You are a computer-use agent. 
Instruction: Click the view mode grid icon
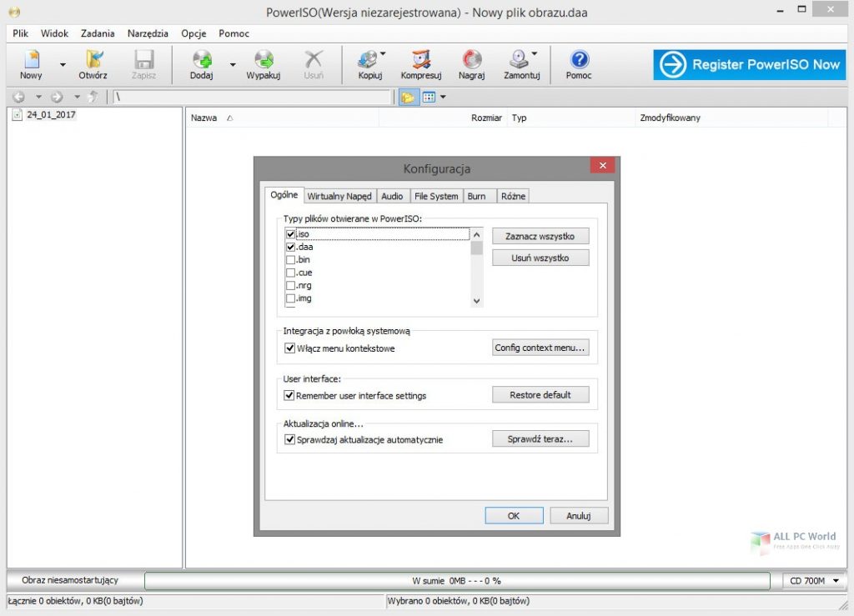coord(430,98)
